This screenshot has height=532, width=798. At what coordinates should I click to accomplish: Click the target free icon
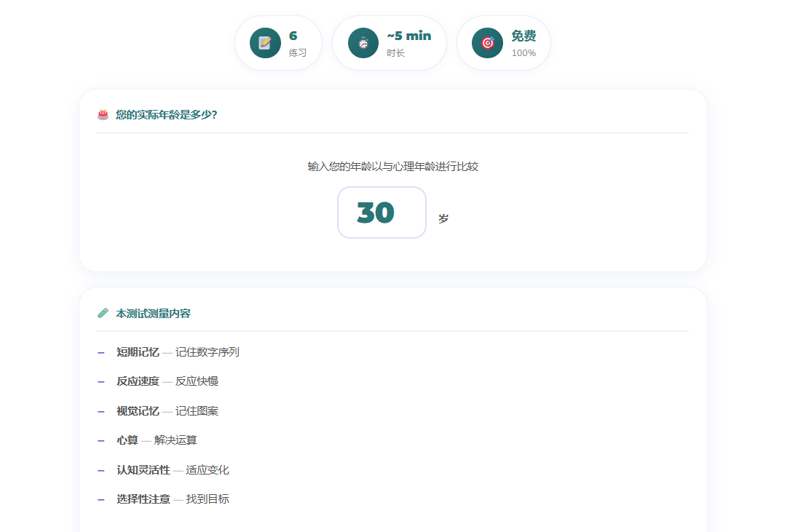pyautogui.click(x=488, y=43)
